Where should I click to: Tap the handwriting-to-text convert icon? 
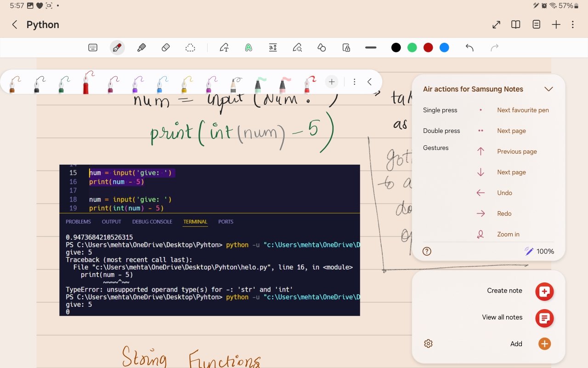click(224, 47)
